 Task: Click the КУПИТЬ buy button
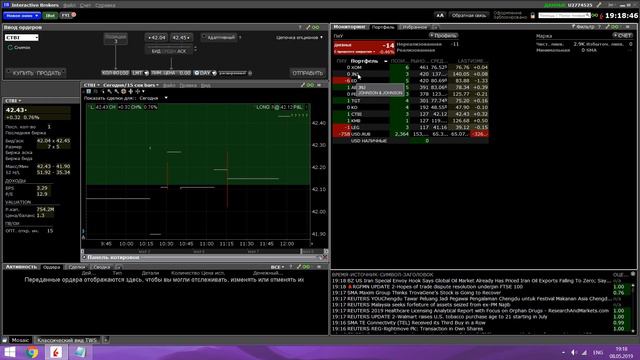(23, 73)
